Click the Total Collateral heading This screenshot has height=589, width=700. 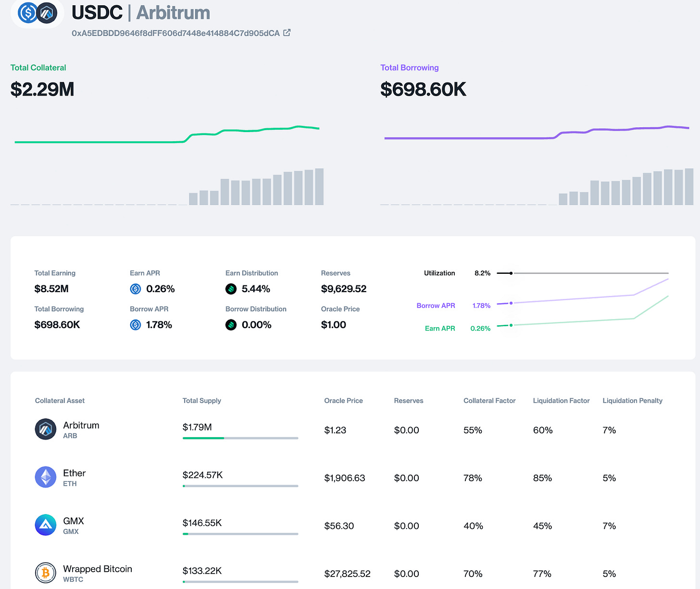[x=38, y=68]
